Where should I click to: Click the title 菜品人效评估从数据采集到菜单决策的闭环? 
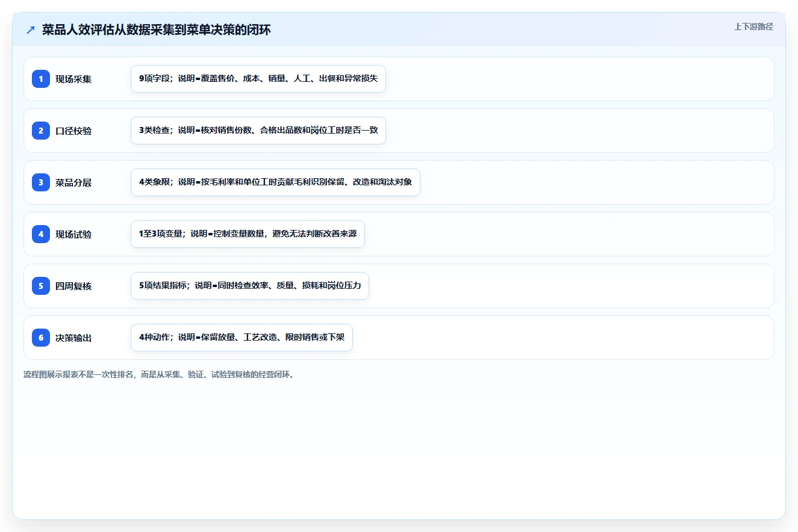tap(157, 30)
